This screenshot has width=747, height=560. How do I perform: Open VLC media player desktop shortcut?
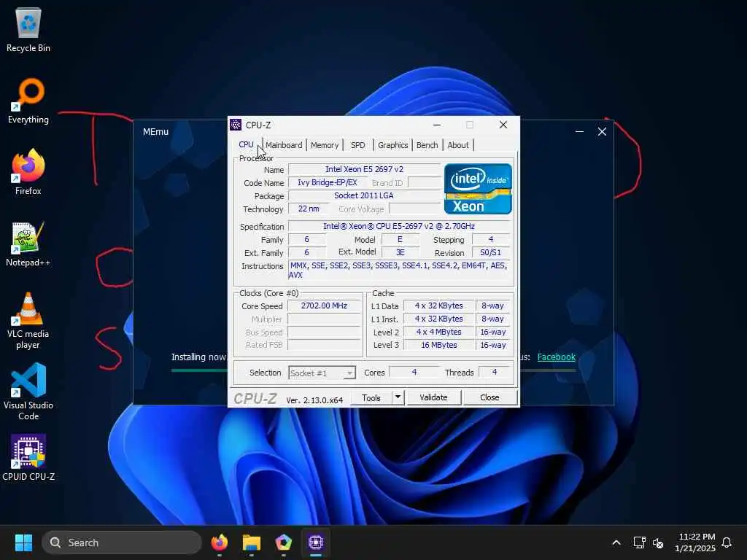click(28, 321)
